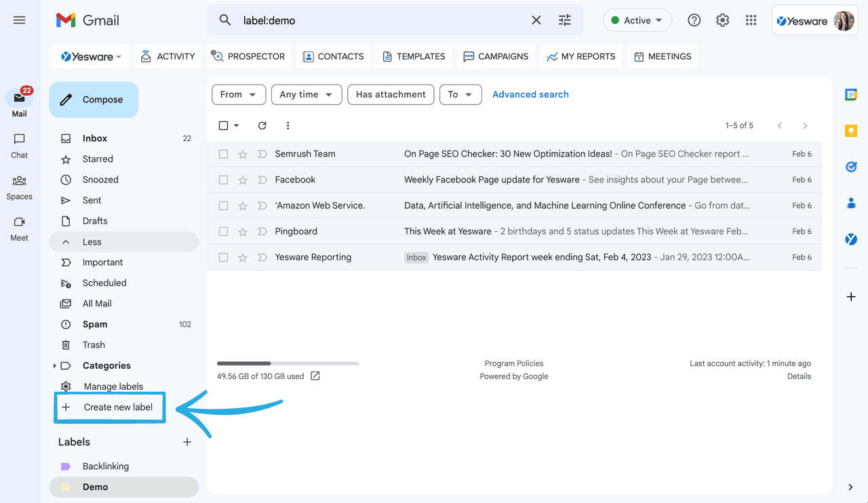Image resolution: width=868 pixels, height=503 pixels.
Task: Open the Manage labels gear icon
Action: [65, 386]
